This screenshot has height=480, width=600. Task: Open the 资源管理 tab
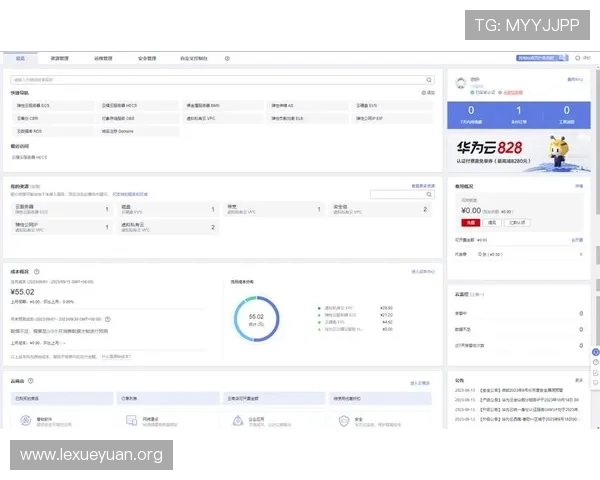click(59, 59)
